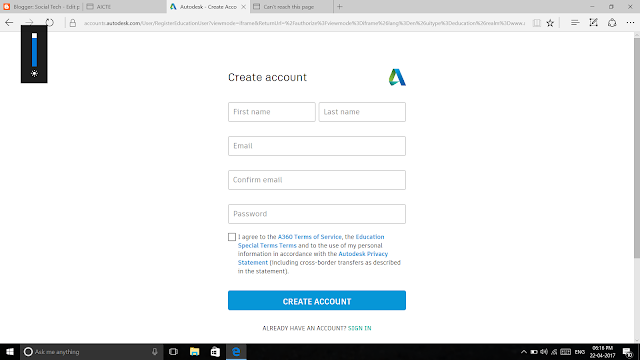Click the Autodesk logo

click(x=397, y=77)
